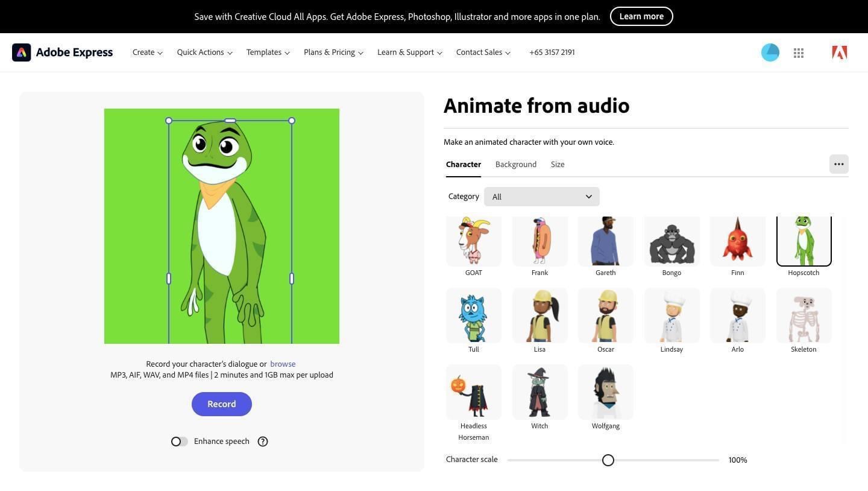Select the Frank hot dog character
Screen dimensions: 868x491
tap(540, 241)
